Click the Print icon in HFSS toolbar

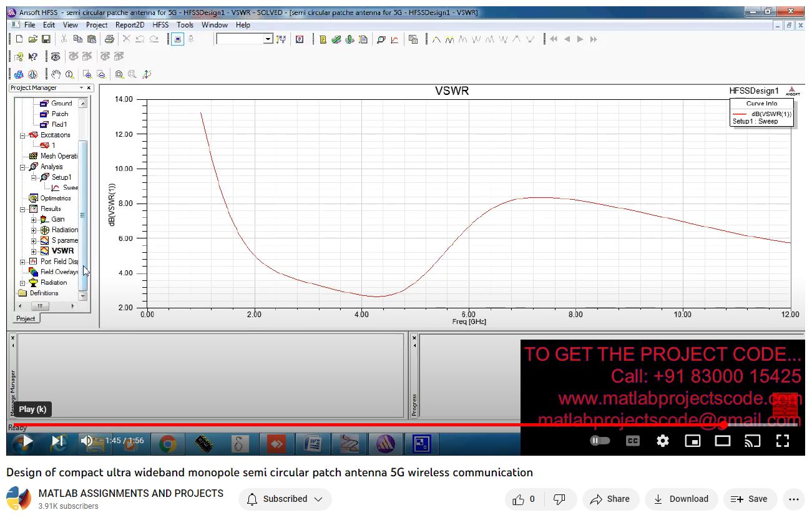click(109, 39)
